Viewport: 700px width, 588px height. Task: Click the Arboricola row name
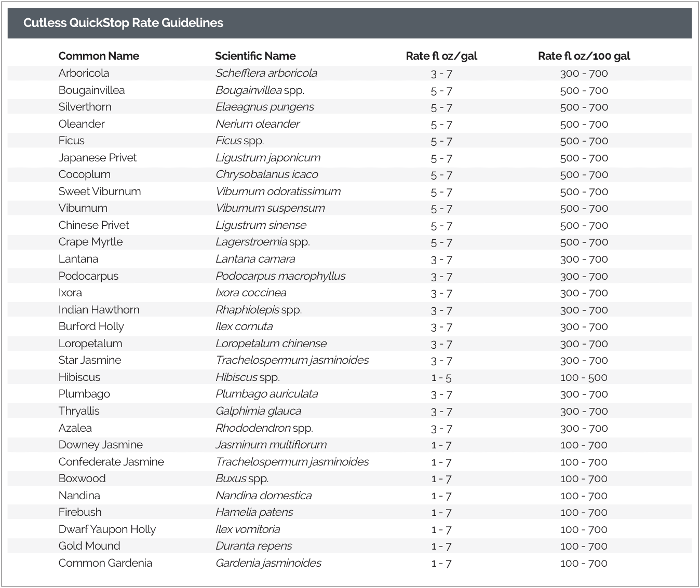coord(84,73)
